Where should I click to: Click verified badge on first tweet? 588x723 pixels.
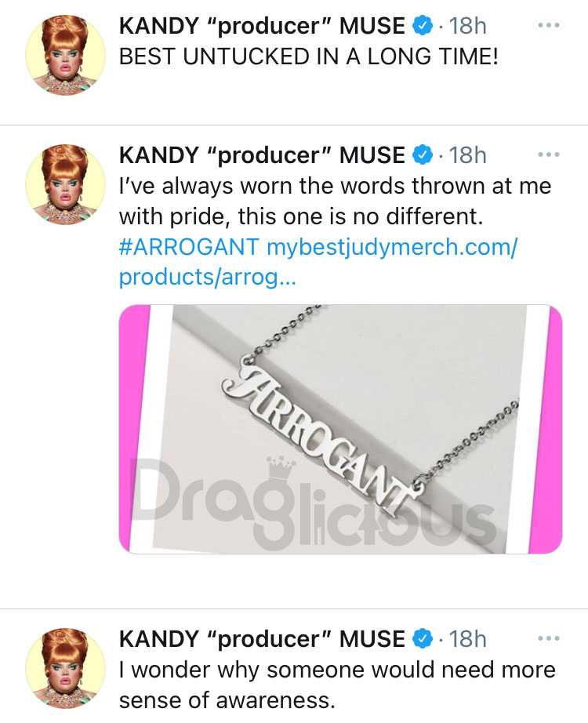(422, 25)
